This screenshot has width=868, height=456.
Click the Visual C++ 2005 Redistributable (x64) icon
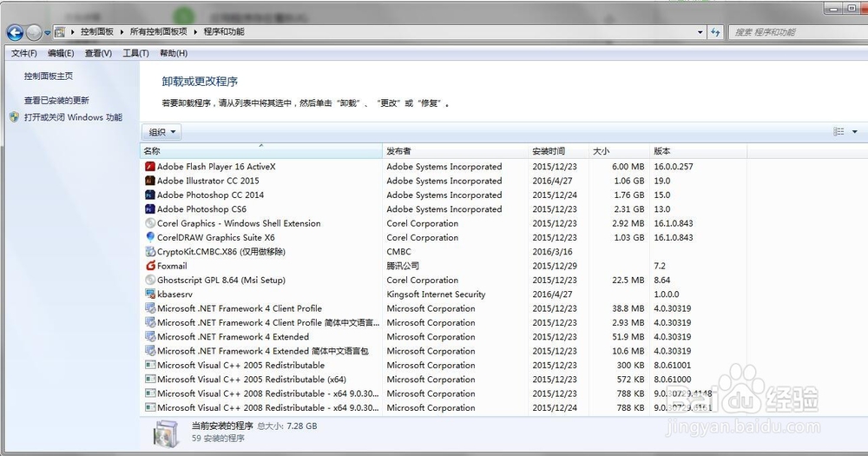tap(150, 380)
